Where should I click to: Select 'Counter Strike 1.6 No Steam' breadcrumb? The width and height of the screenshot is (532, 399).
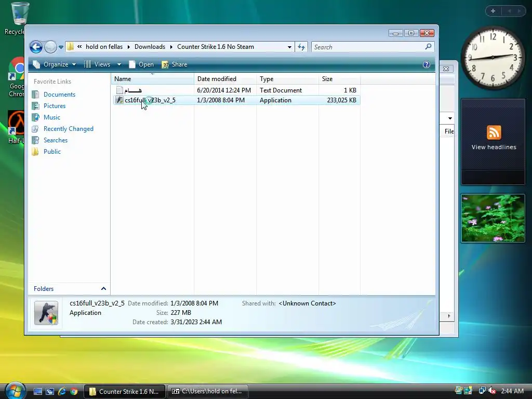(216, 47)
